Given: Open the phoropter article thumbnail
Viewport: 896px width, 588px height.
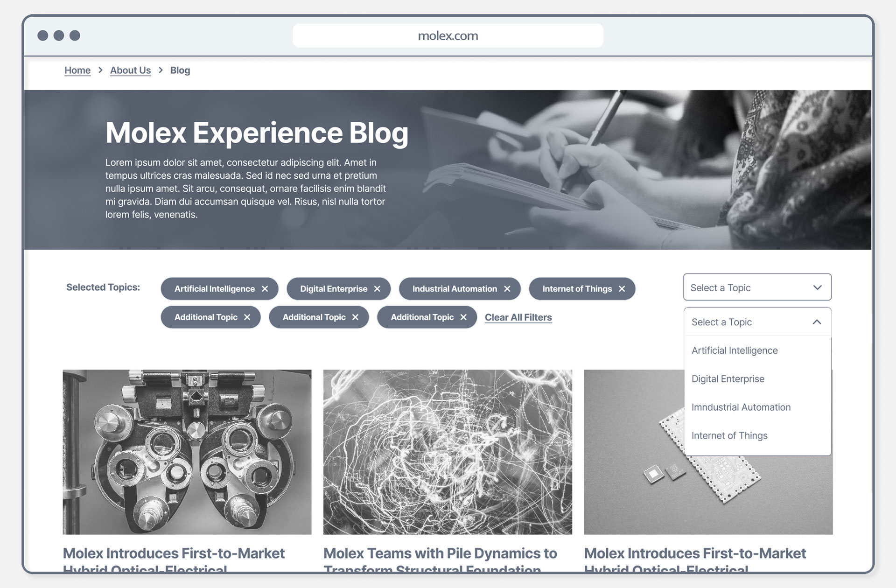Looking at the screenshot, I should point(187,452).
